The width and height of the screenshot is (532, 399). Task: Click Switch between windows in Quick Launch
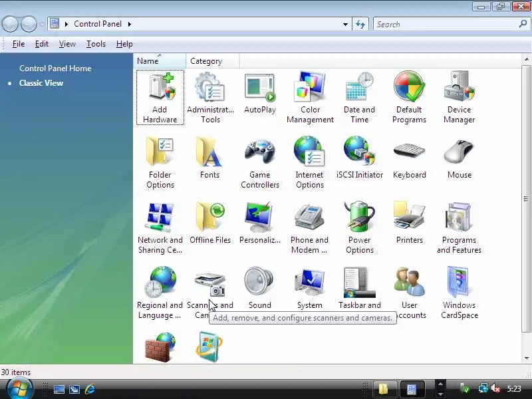[74, 389]
